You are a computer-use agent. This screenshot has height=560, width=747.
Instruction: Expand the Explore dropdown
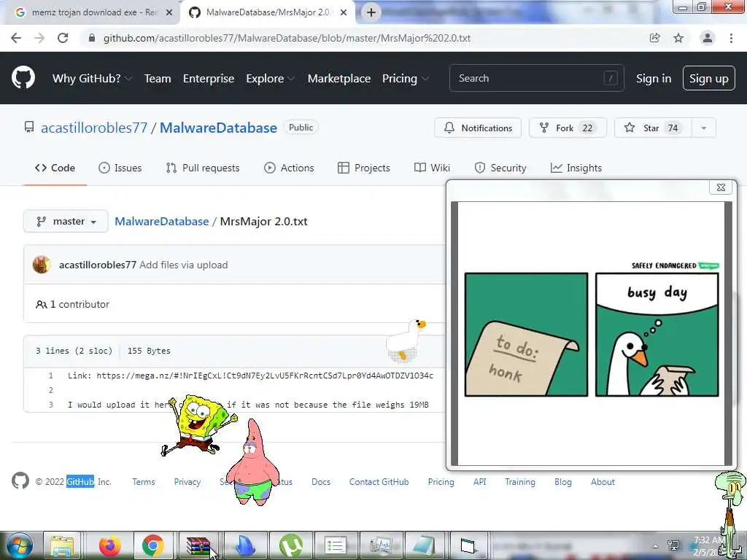point(270,79)
